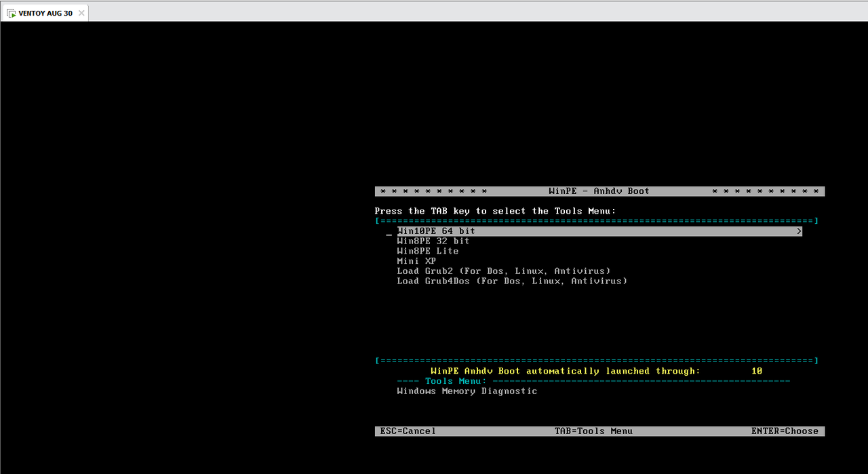
Task: Select the Mini XP boot entry
Action: pyautogui.click(x=416, y=261)
